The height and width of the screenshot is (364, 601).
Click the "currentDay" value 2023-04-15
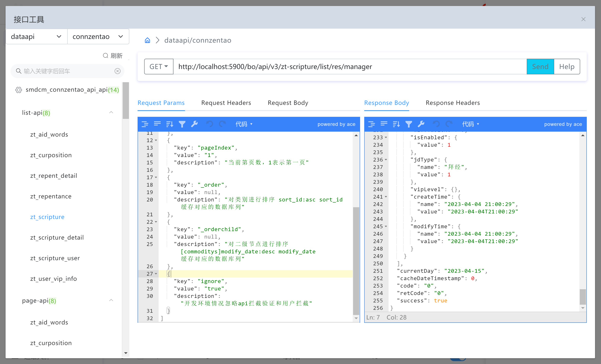(464, 271)
